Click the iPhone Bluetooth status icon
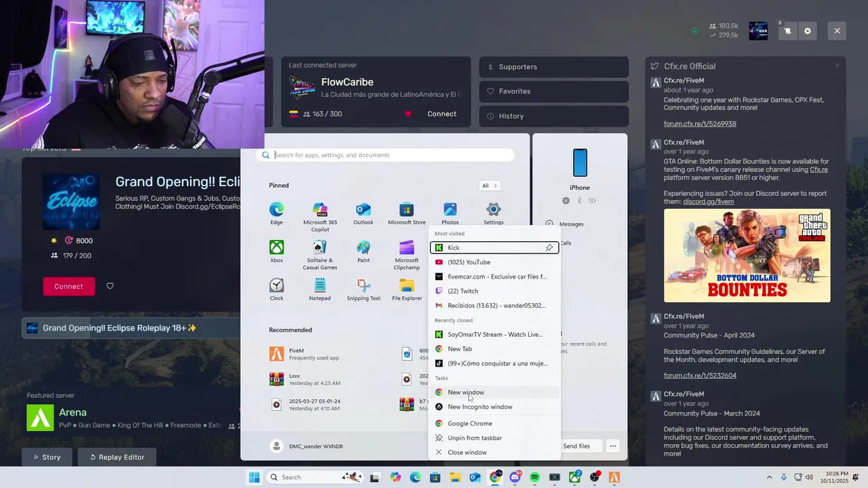This screenshot has height=488, width=868. coord(579,201)
